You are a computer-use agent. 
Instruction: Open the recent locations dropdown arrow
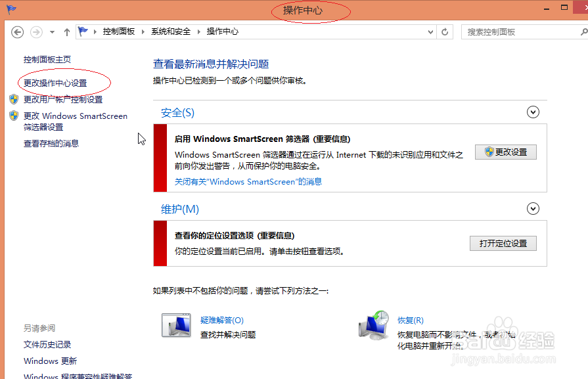coord(52,32)
